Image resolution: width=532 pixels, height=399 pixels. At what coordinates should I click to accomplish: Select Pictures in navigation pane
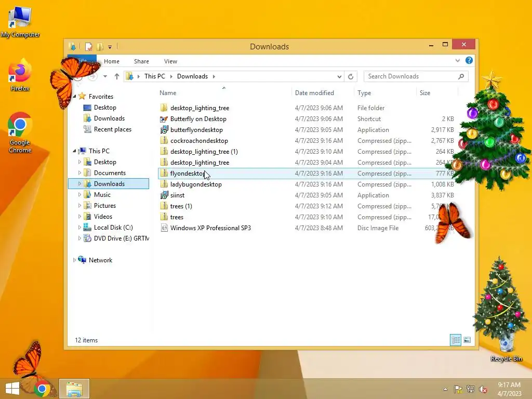pos(105,206)
